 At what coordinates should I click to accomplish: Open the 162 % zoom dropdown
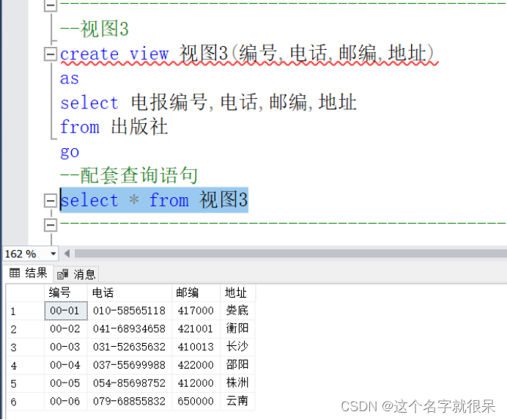(x=53, y=254)
